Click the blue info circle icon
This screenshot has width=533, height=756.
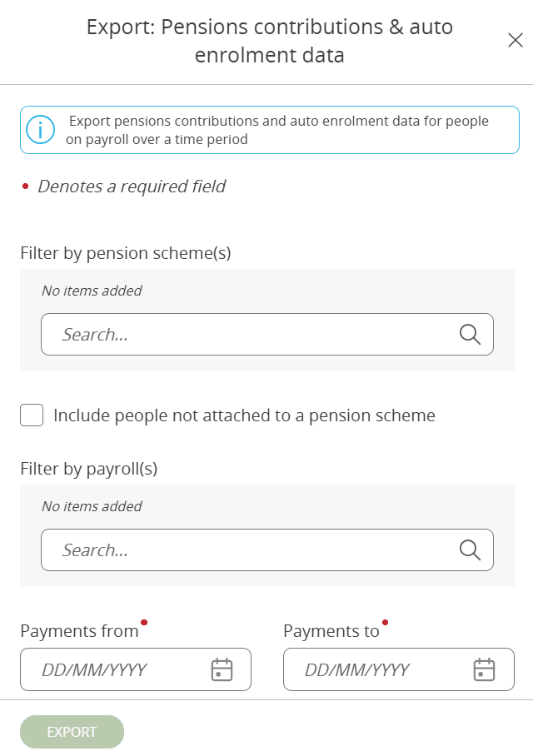click(41, 130)
